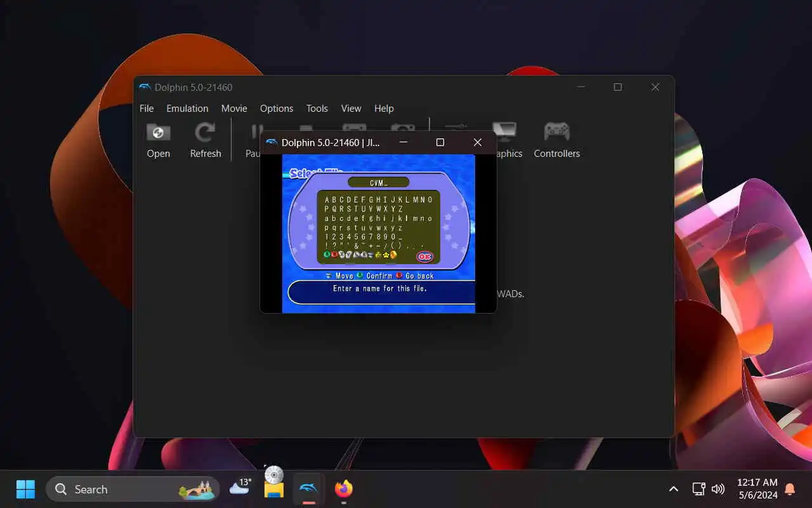Minimize the Dolphin game render window

(x=403, y=142)
